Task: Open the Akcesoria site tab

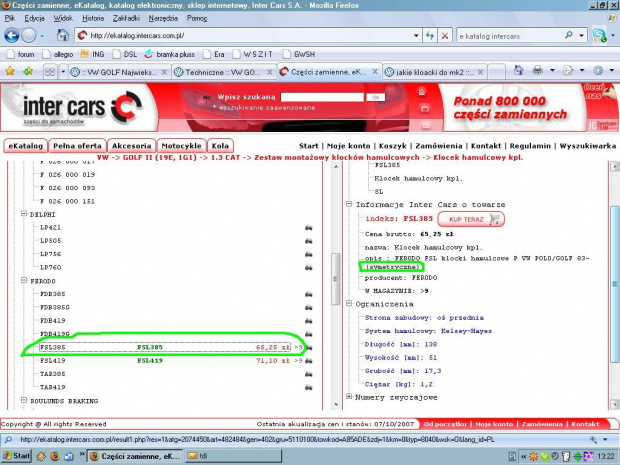Action: 132,146
